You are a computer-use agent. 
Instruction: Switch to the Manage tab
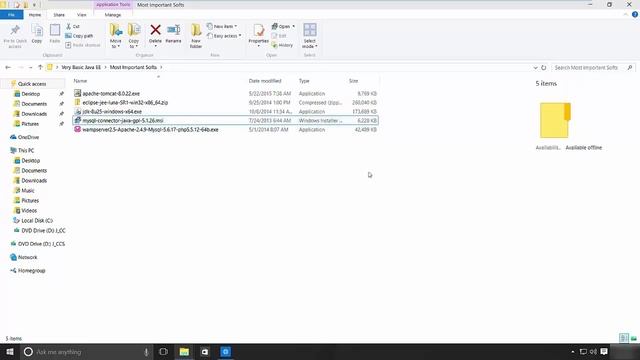[113, 15]
